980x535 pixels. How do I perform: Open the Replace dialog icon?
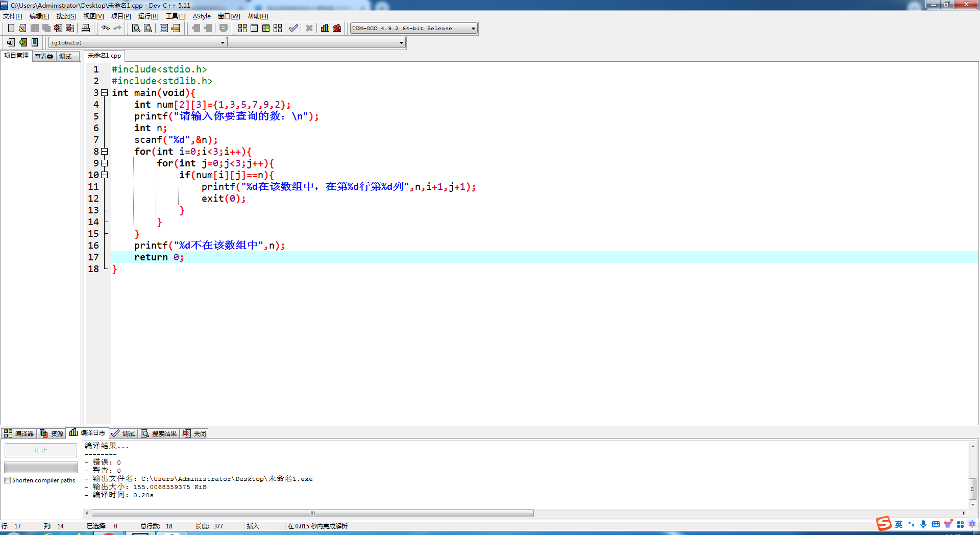(x=148, y=28)
